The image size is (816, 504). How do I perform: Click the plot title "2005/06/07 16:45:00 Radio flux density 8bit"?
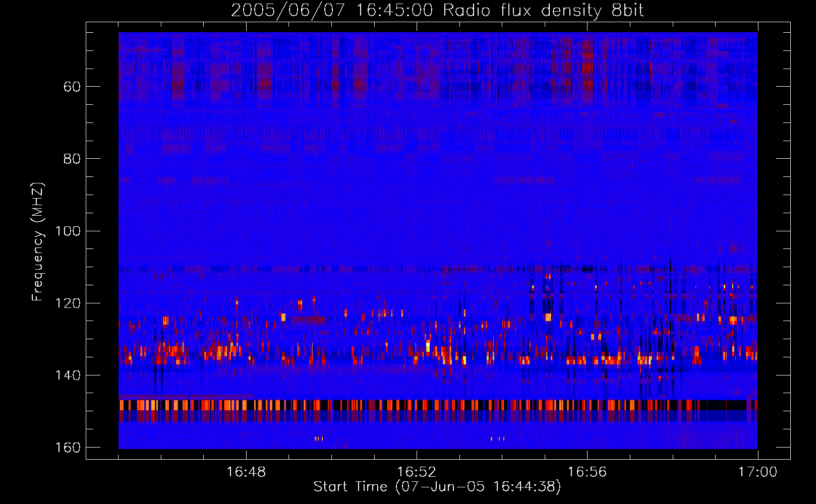438,11
